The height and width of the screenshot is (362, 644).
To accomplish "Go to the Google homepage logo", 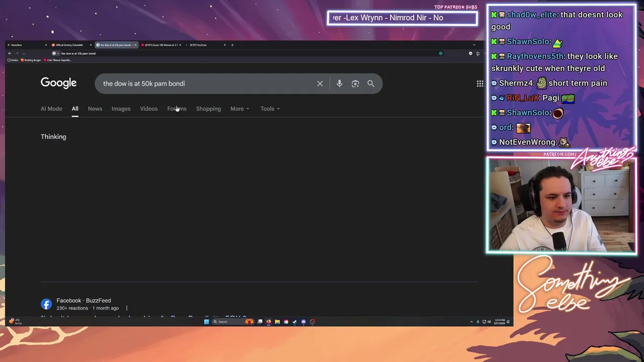I will pos(59,83).
